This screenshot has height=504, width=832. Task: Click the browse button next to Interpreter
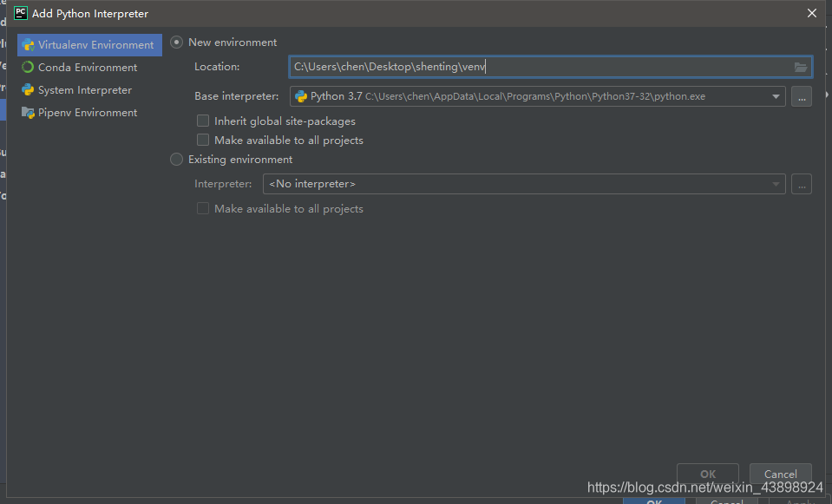(802, 184)
